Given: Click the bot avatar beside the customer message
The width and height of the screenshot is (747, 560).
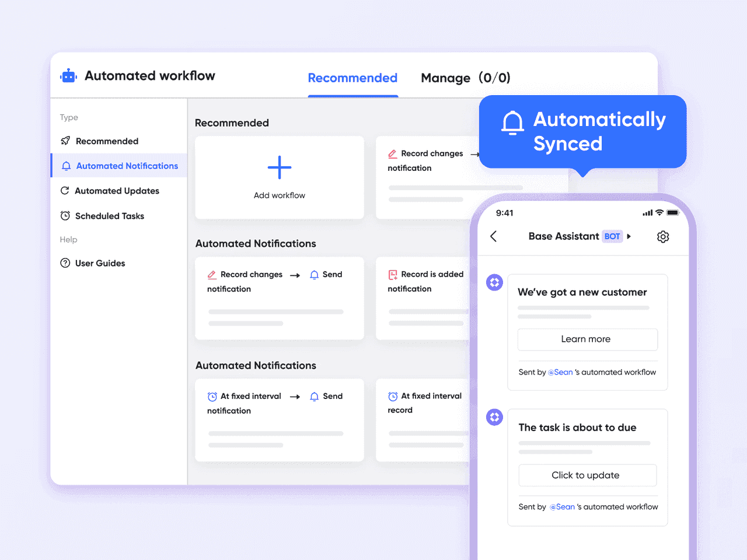Looking at the screenshot, I should pos(494,282).
